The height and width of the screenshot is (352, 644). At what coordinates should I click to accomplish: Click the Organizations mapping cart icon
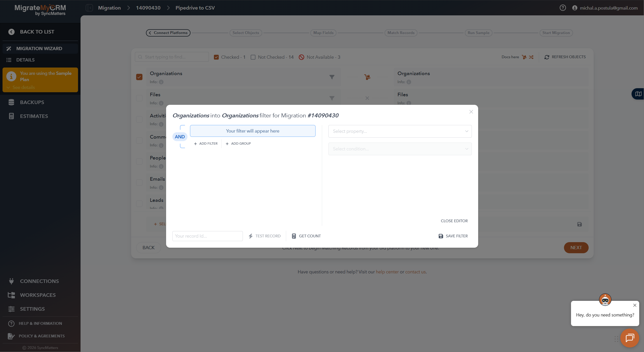pyautogui.click(x=367, y=77)
